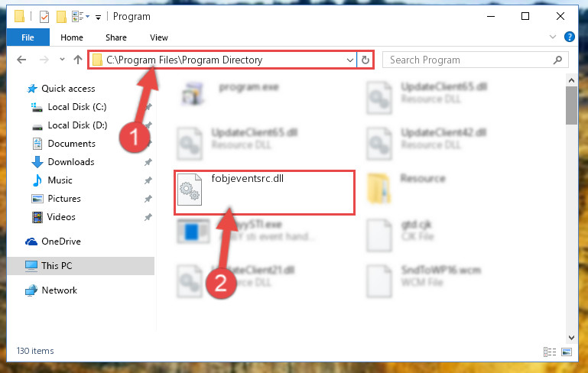Viewport: 588px width, 373px height.
Task: Click the vertical scrollbar thumb
Action: pos(571,105)
